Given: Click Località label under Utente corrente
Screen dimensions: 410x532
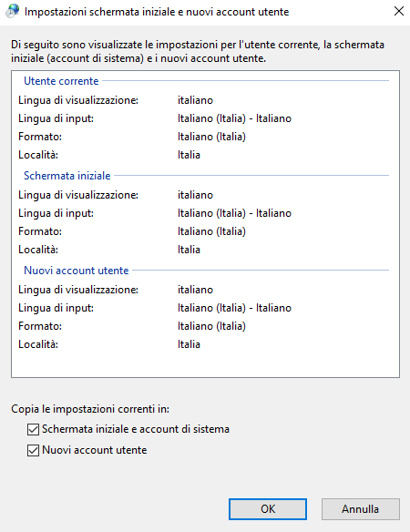Looking at the screenshot, I should click(x=38, y=155).
